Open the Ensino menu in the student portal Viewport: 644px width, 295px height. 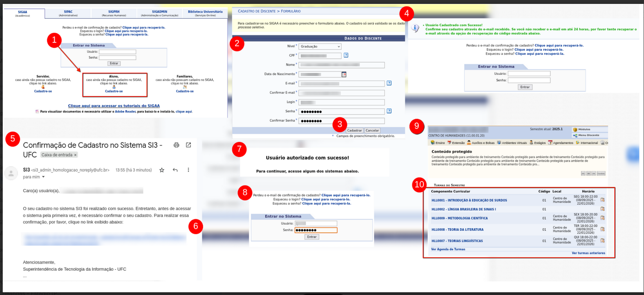[438, 143]
